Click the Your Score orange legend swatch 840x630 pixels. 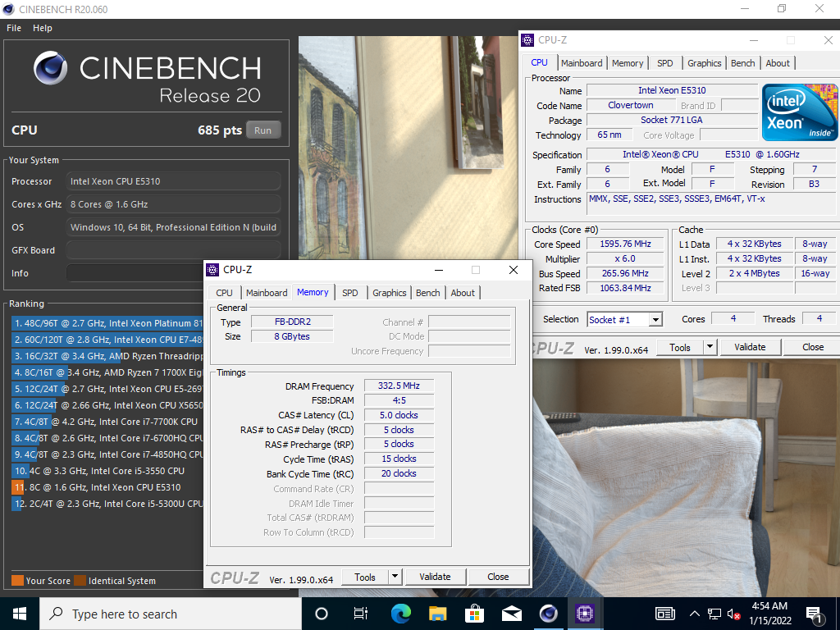[x=18, y=581]
